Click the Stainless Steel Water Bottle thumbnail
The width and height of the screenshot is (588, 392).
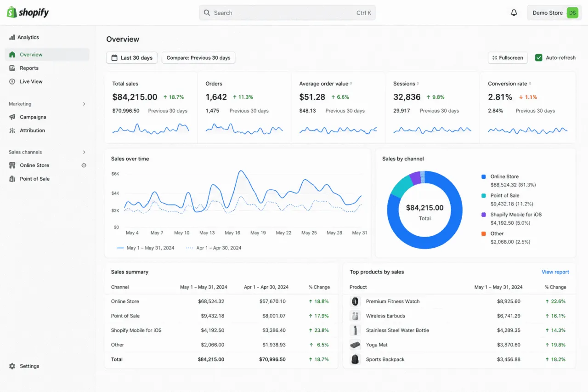[x=355, y=330]
